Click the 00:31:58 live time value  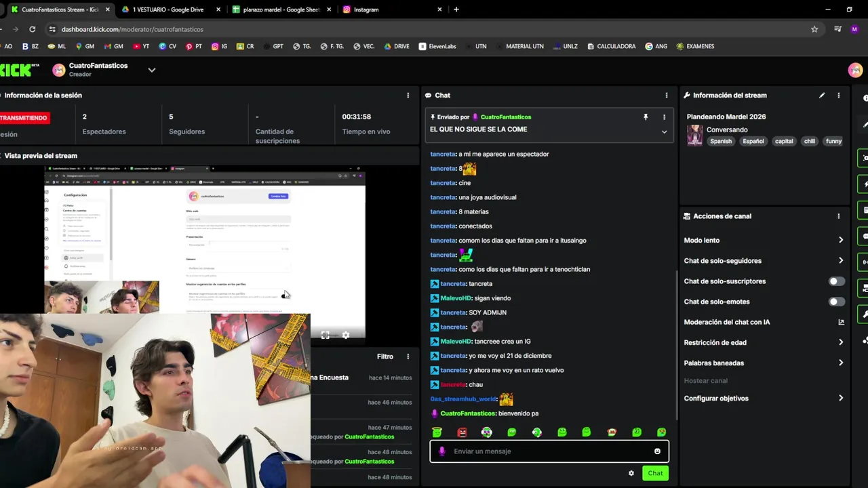(357, 117)
